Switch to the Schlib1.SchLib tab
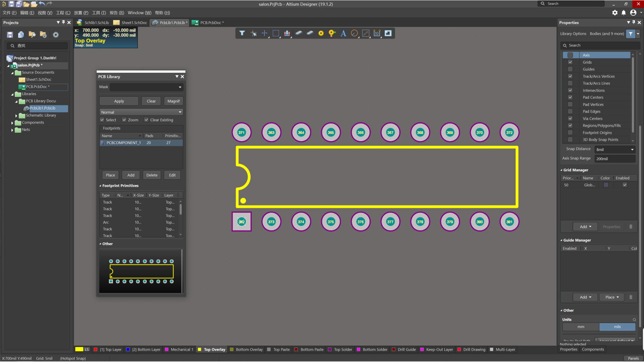 pyautogui.click(x=93, y=23)
